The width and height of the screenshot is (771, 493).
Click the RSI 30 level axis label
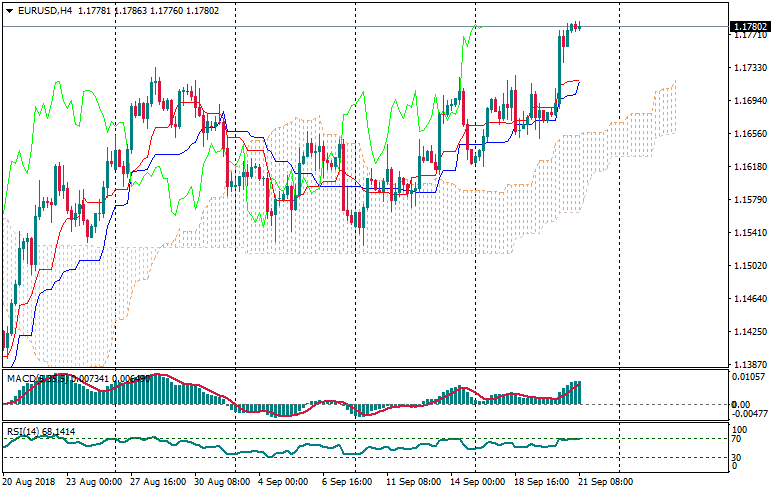[737, 457]
